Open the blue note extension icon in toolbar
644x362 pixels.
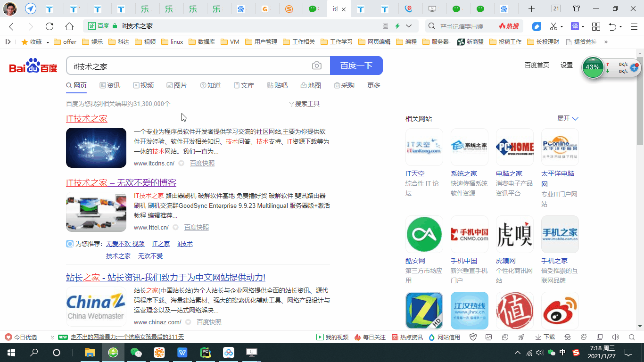(x=537, y=26)
